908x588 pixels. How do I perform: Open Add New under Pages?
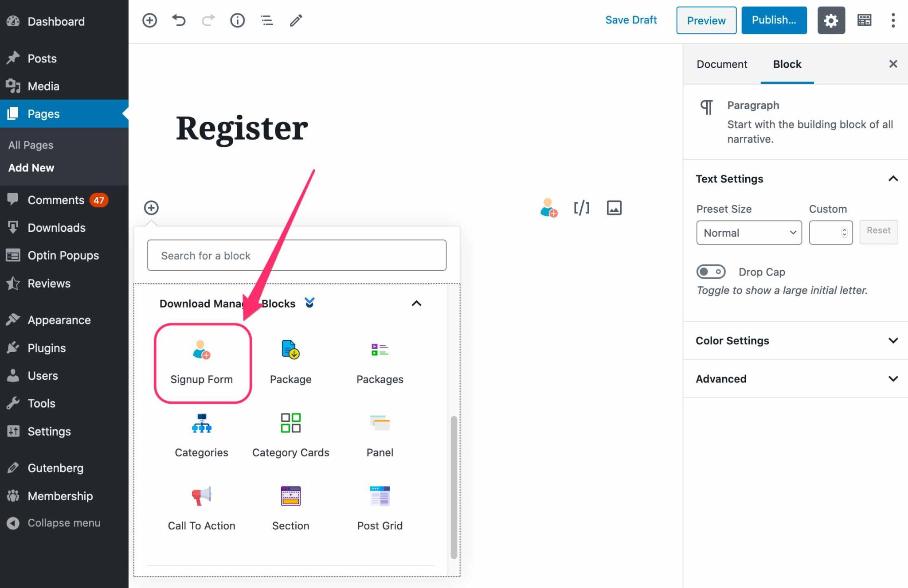click(31, 168)
